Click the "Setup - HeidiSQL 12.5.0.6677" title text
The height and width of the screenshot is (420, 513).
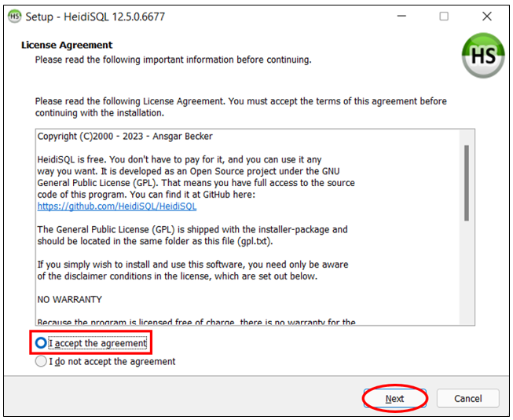pyautogui.click(x=95, y=16)
